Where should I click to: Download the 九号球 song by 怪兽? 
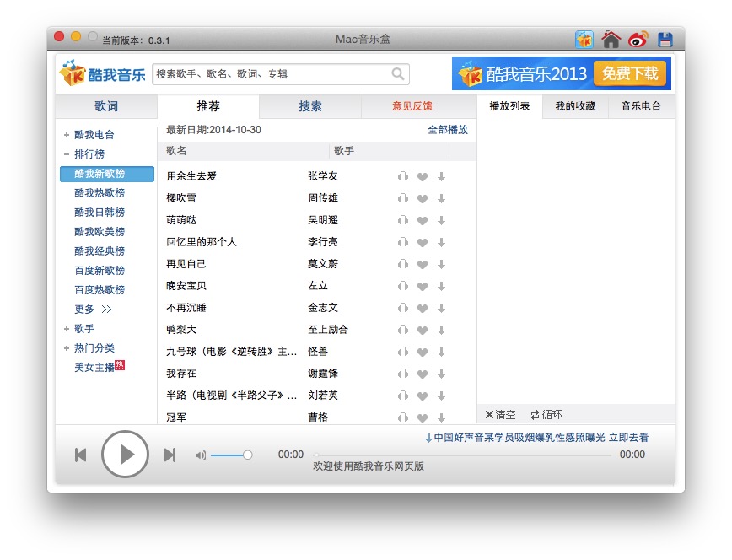pos(441,353)
